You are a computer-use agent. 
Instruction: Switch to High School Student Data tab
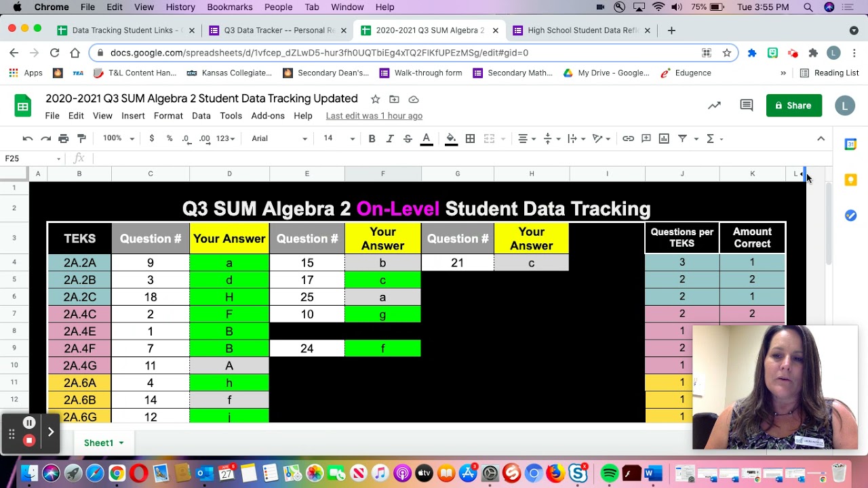coord(583,30)
